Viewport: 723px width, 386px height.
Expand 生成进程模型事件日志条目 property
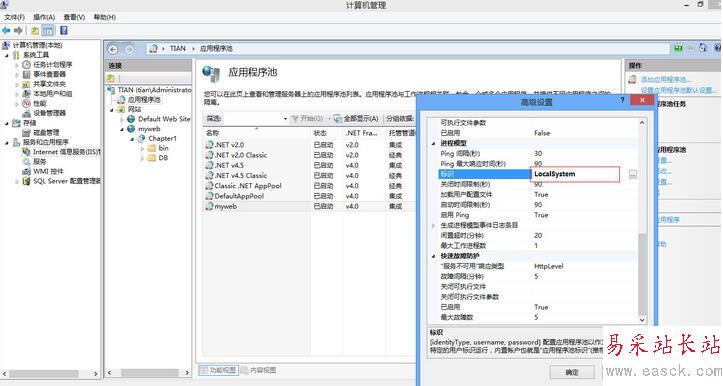pos(433,226)
